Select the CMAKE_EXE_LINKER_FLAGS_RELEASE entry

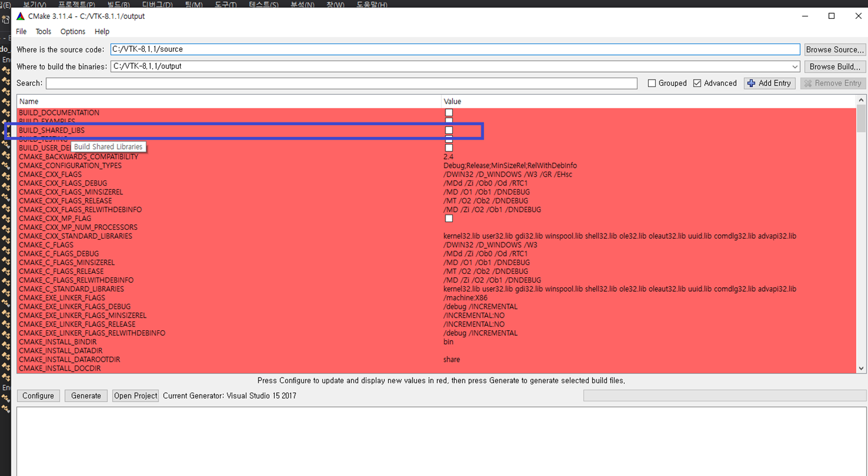pos(77,324)
